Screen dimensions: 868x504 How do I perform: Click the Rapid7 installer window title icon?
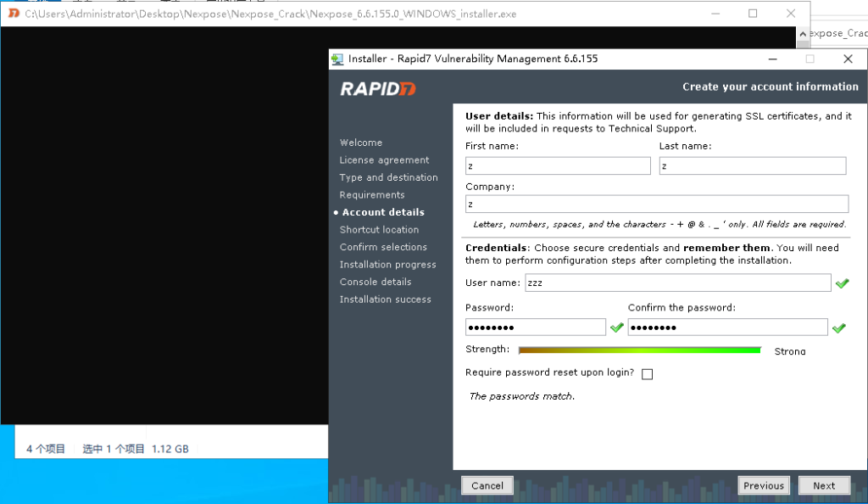coord(337,59)
